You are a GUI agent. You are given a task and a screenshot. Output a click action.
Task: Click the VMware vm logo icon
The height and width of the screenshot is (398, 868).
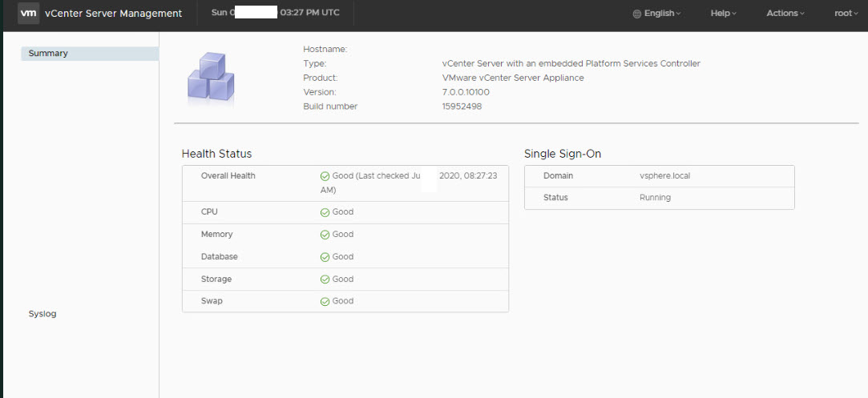(x=28, y=13)
